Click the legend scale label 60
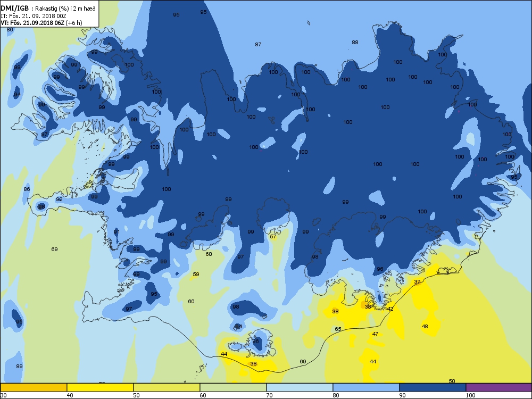The image size is (532, 399). [203, 395]
